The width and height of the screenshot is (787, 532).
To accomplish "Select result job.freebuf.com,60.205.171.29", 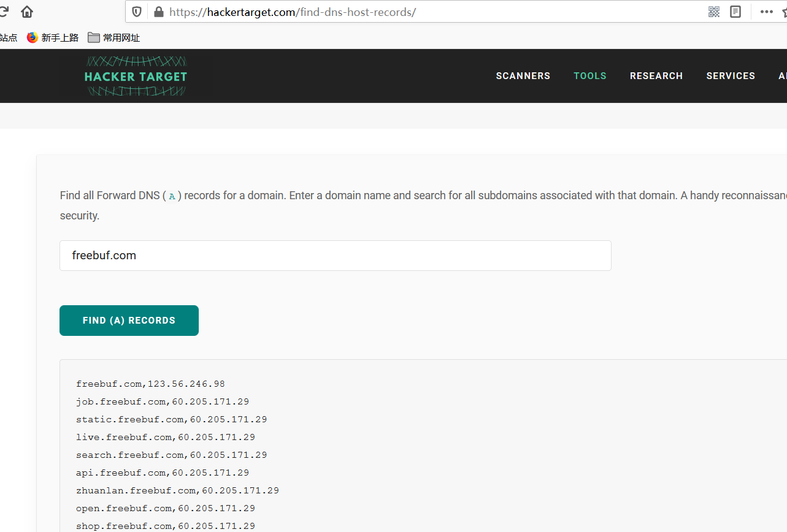I will coord(163,402).
